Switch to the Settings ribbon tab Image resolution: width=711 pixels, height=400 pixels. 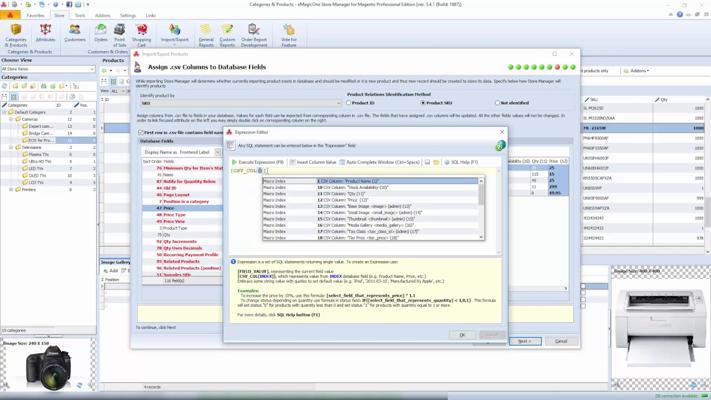tap(128, 15)
